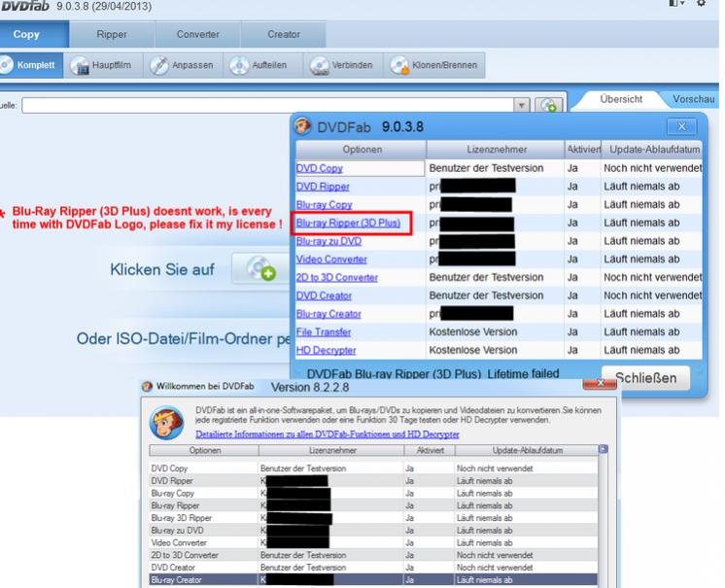Open the Blu-ray Creator link

328,313
